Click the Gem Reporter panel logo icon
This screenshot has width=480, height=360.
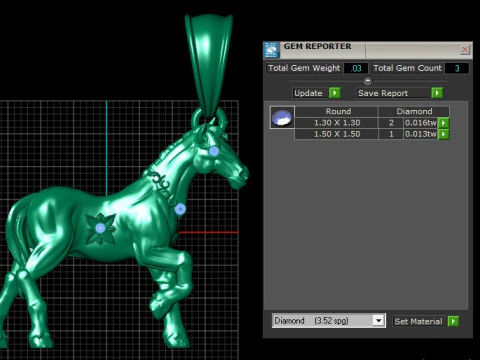pyautogui.click(x=271, y=50)
